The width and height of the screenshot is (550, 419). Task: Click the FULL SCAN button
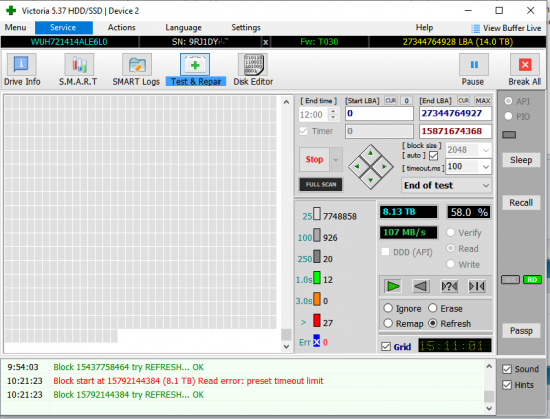coord(321,184)
